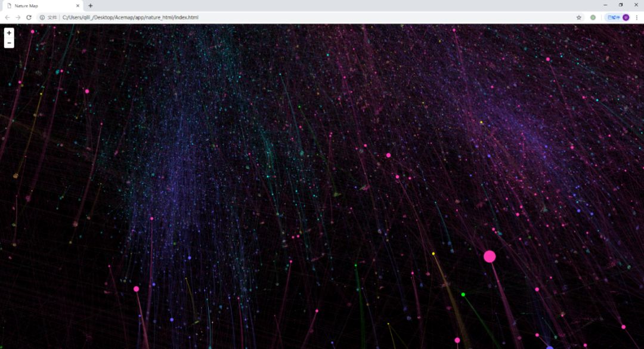This screenshot has height=349, width=644.
Task: Go forward to the next page
Action: (x=18, y=17)
